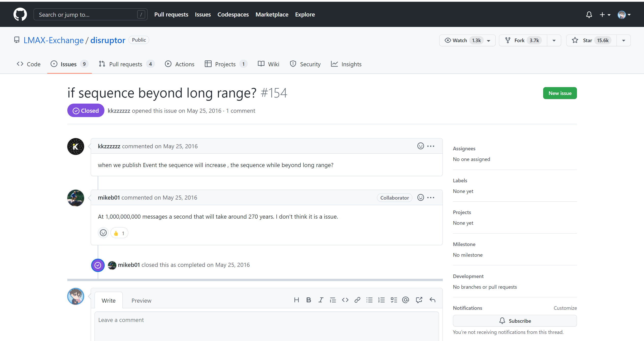
Task: Open the repository Pull requests tab
Action: 127,64
